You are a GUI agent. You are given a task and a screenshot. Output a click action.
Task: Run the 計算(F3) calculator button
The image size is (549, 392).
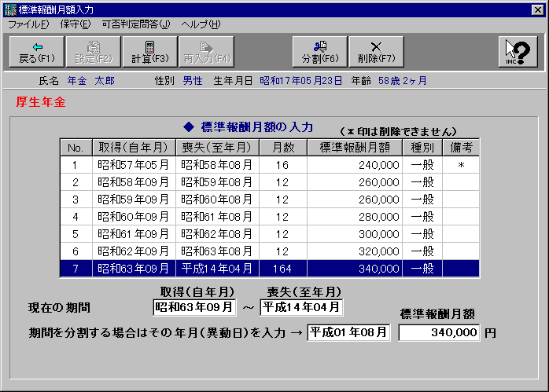[150, 52]
